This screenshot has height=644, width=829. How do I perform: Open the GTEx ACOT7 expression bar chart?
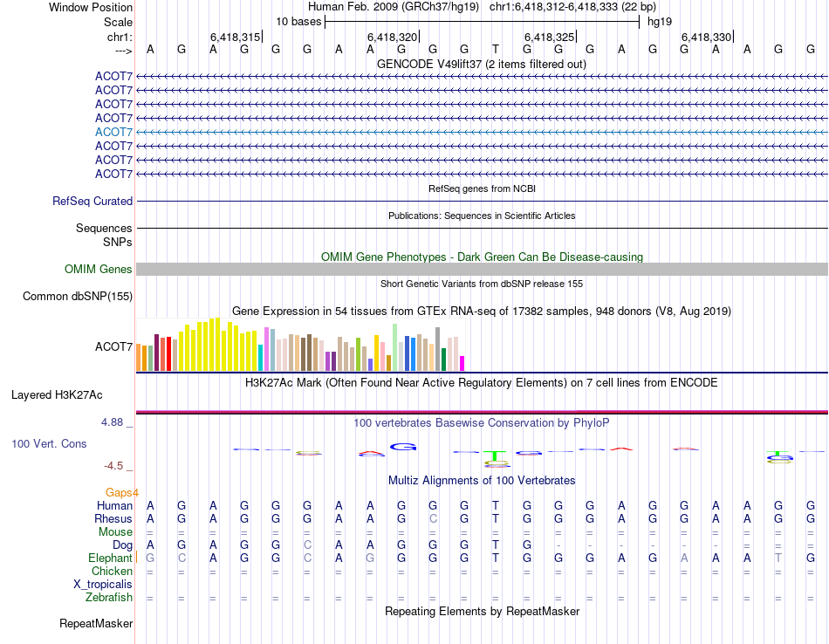tap(300, 344)
